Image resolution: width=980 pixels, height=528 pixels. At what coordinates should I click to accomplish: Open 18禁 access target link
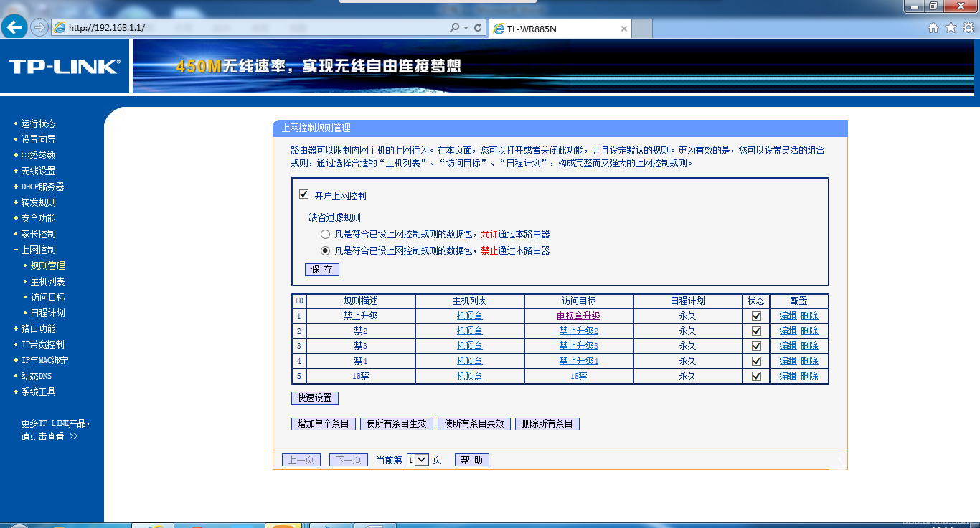coord(579,376)
